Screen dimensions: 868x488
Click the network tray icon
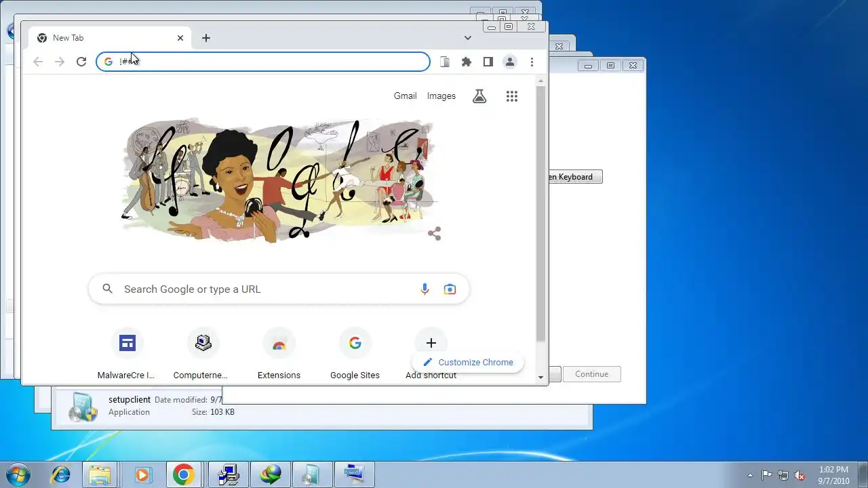[x=783, y=475]
